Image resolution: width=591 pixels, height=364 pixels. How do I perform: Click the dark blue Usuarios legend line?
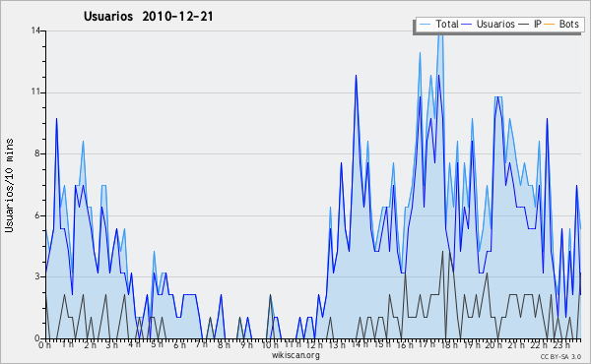[x=467, y=25]
